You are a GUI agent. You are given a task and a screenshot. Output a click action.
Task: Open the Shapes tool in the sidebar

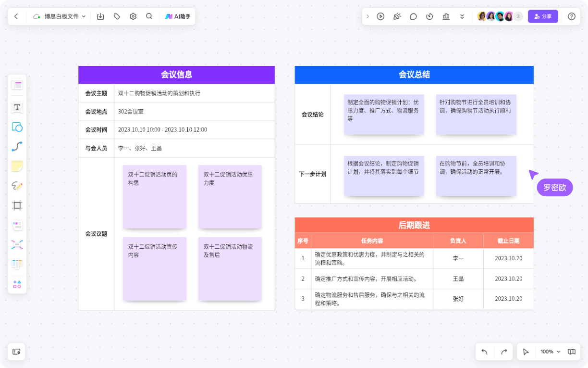point(17,127)
